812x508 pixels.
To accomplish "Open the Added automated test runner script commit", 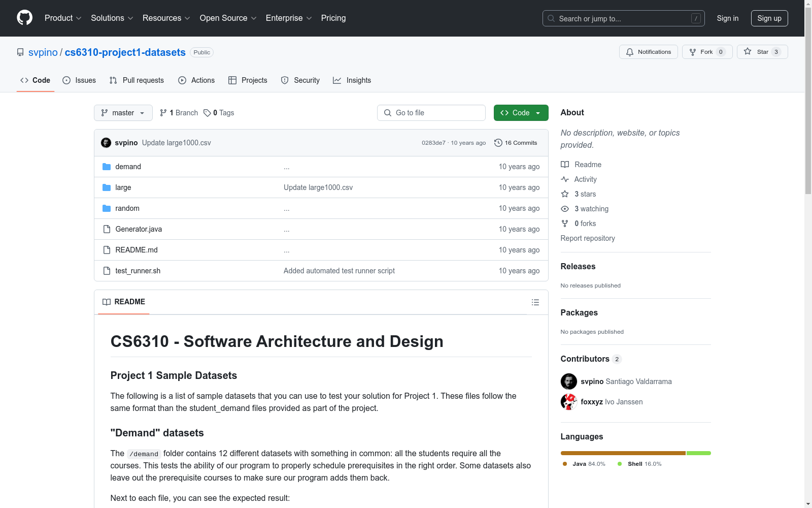I will [x=339, y=271].
